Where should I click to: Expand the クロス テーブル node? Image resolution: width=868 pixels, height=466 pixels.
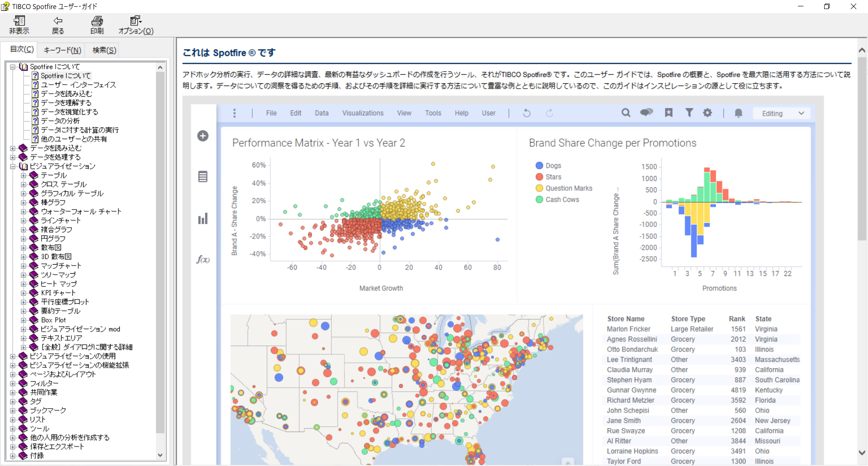tap(24, 184)
